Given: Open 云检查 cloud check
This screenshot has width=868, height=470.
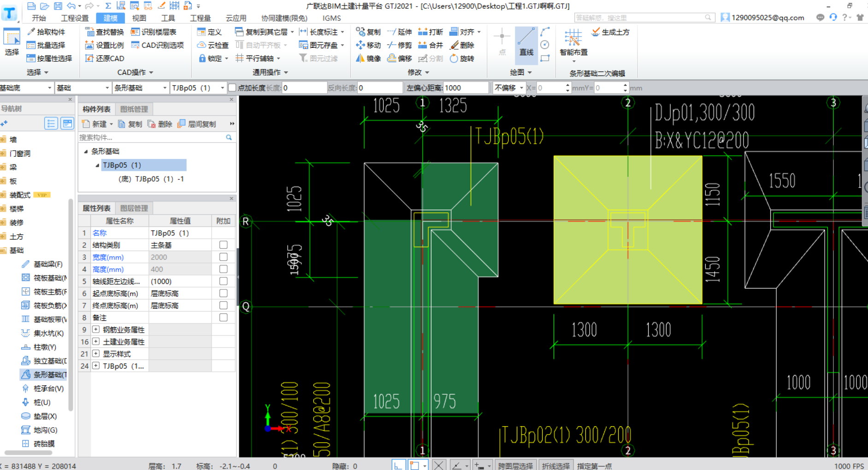Looking at the screenshot, I should pos(213,45).
